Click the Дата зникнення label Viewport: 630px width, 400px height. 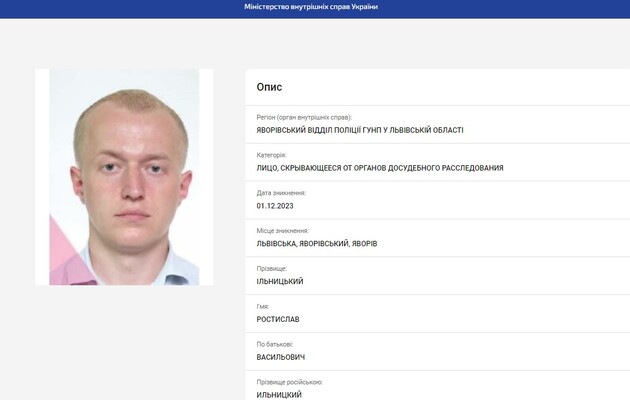(x=281, y=193)
